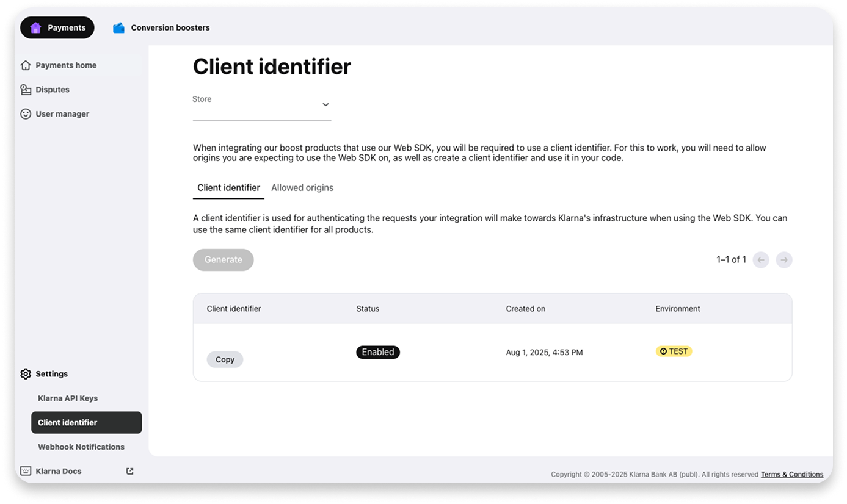
Task: Switch to the Allowed origins tab
Action: tap(302, 188)
